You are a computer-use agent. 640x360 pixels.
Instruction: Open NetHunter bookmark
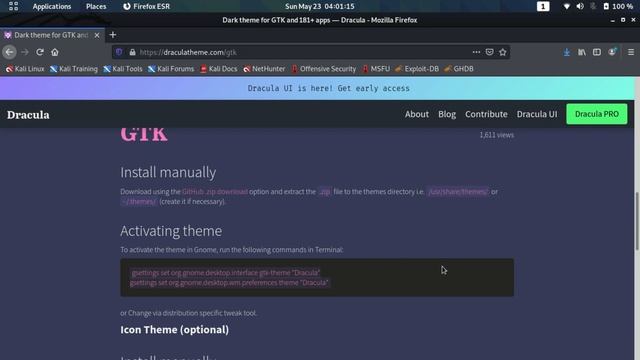tap(264, 69)
